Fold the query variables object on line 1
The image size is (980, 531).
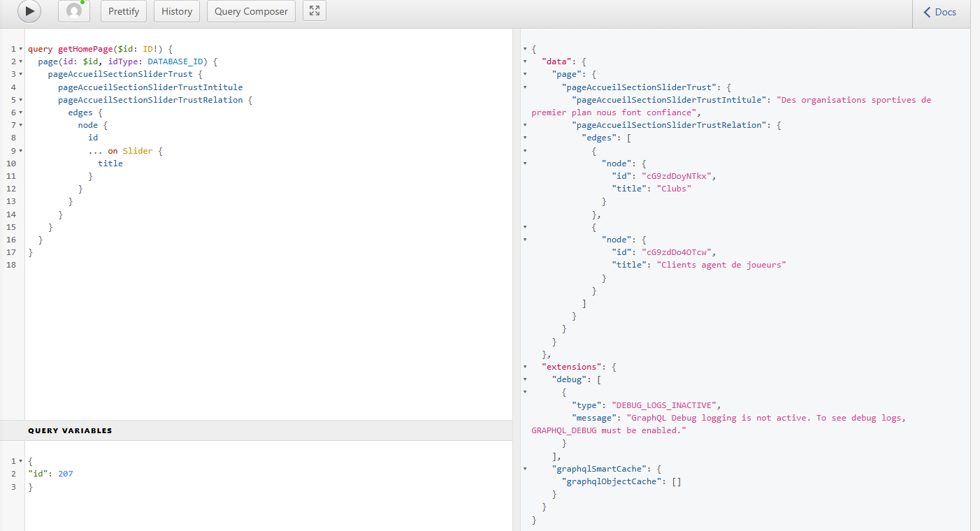click(x=21, y=461)
